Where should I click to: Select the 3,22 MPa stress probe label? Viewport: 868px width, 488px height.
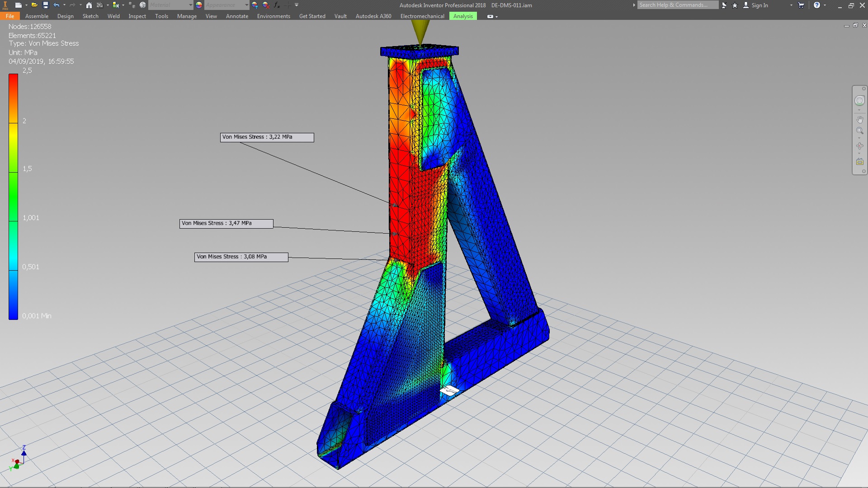click(x=267, y=137)
